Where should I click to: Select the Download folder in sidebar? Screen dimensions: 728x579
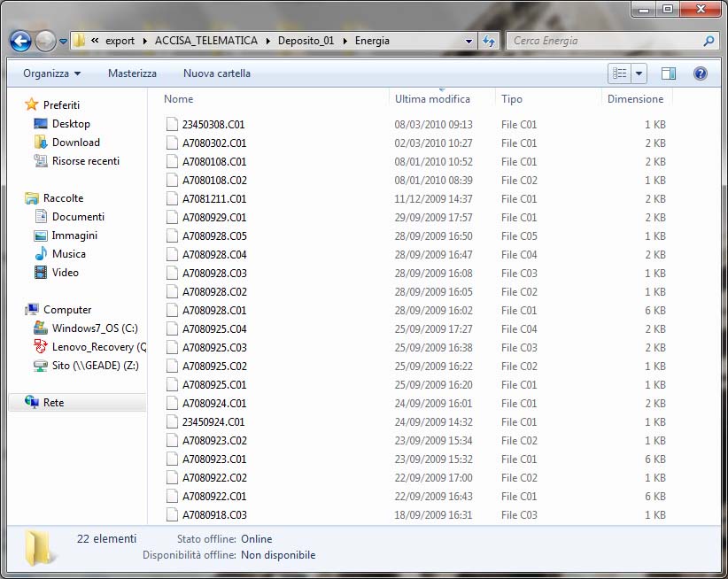(x=75, y=143)
